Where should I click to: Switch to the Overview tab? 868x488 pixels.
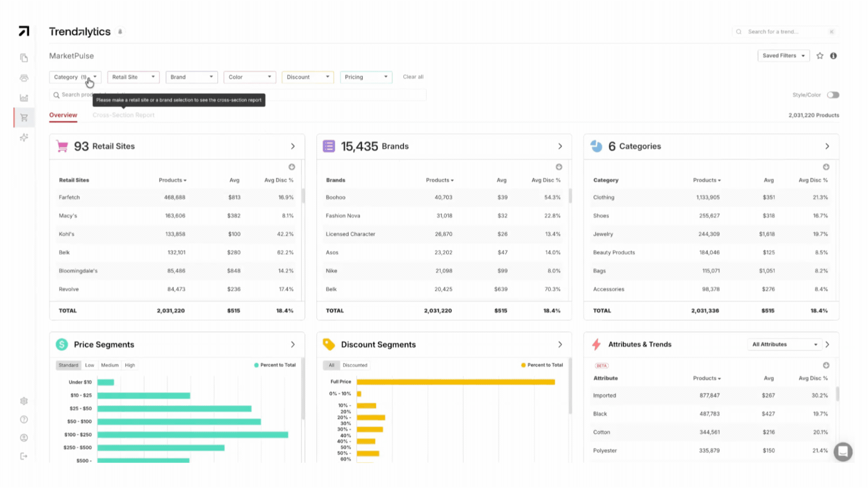click(63, 115)
